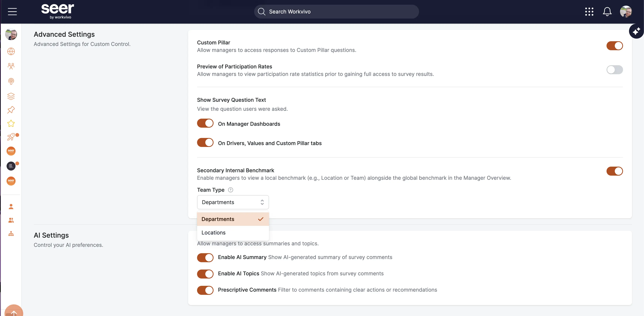
Task: Click the sidebar profile photo
Action: point(11,34)
